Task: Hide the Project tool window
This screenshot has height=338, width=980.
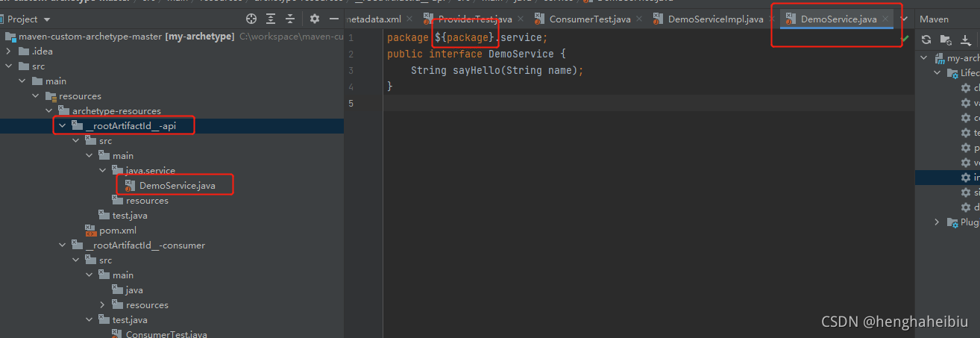Action: pyautogui.click(x=333, y=19)
